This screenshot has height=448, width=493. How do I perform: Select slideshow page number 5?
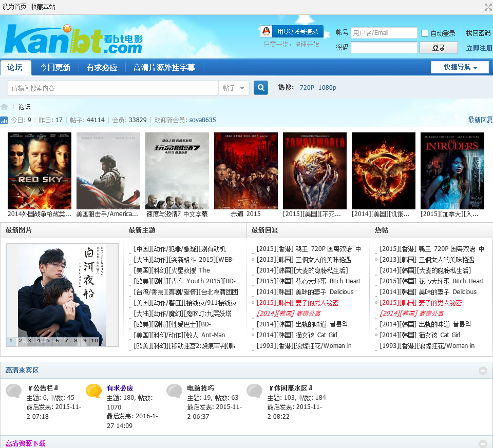(48, 341)
